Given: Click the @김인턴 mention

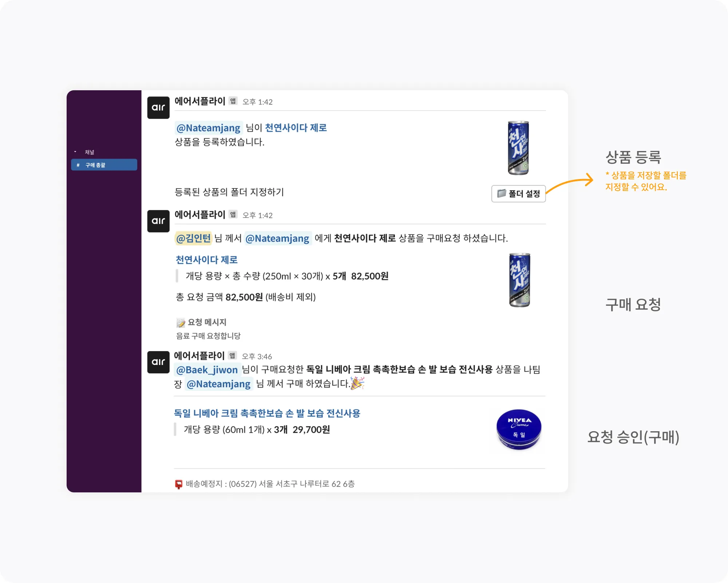Looking at the screenshot, I should pyautogui.click(x=193, y=238).
